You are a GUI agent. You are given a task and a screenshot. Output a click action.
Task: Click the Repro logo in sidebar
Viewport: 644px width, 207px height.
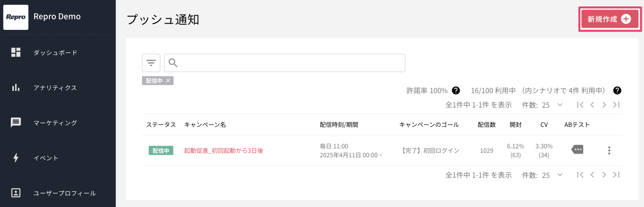click(16, 17)
